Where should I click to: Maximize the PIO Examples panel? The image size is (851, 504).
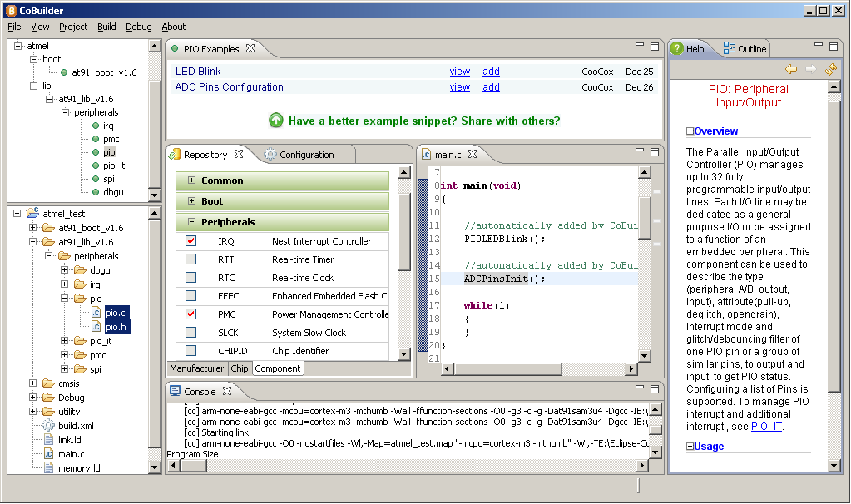click(x=655, y=47)
